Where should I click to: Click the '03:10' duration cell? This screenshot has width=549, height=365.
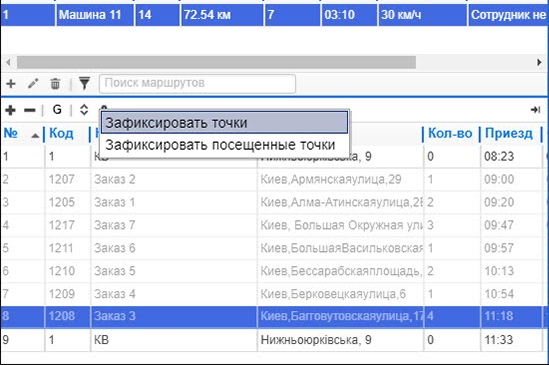click(x=349, y=15)
